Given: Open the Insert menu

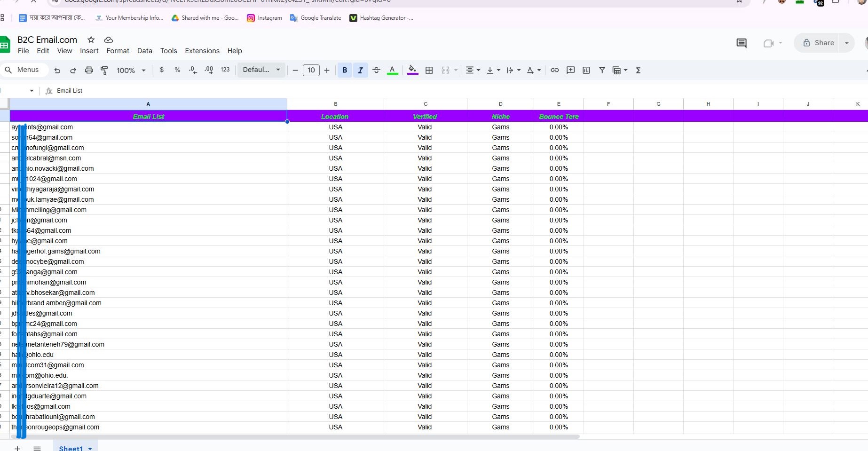Looking at the screenshot, I should coord(89,51).
